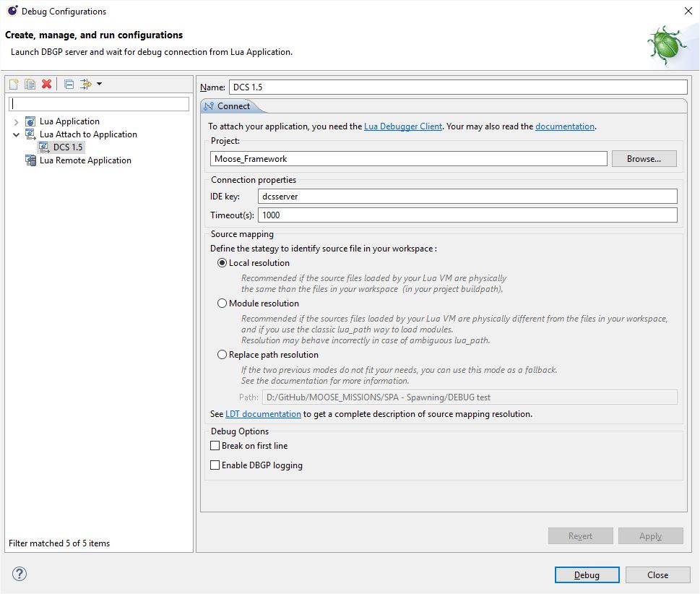Select the Local resolution radio button

click(x=222, y=263)
